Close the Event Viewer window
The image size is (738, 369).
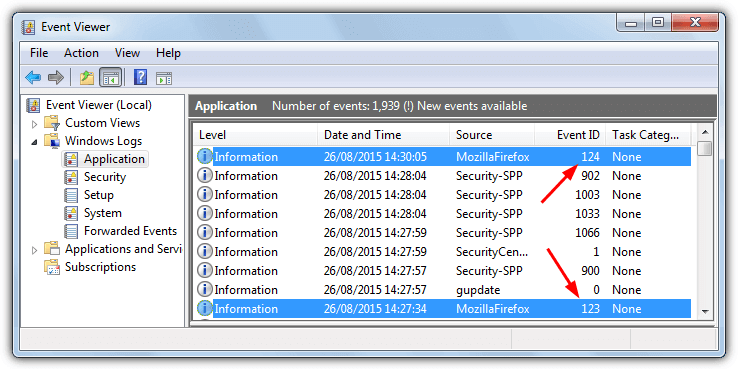(x=695, y=23)
